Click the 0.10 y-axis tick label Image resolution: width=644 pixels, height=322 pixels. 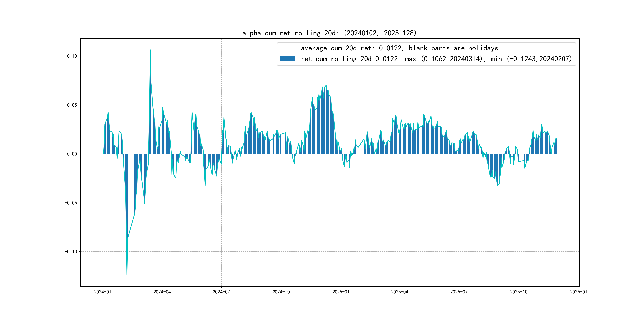72,56
